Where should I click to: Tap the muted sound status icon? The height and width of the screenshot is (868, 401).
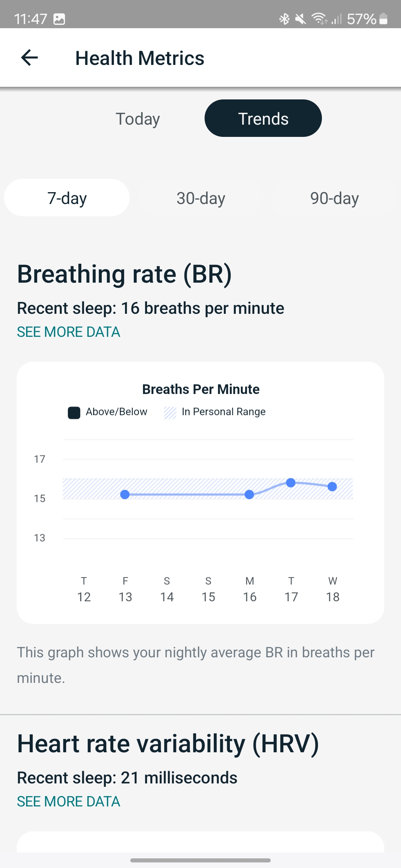coord(300,19)
